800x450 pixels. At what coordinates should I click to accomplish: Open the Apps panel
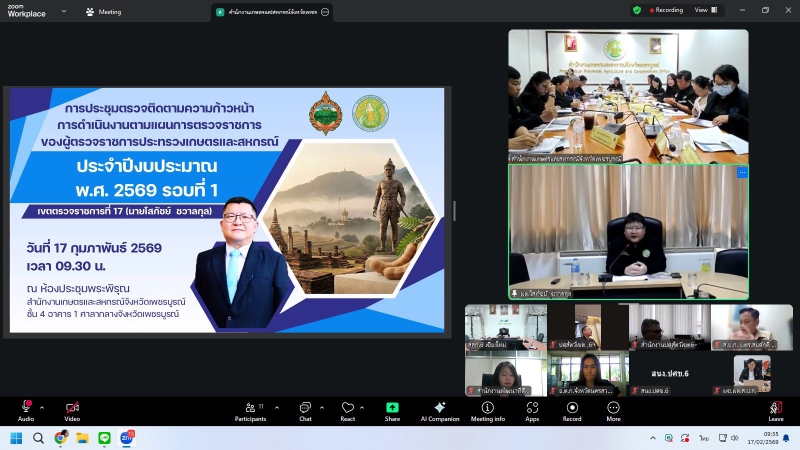point(532,408)
